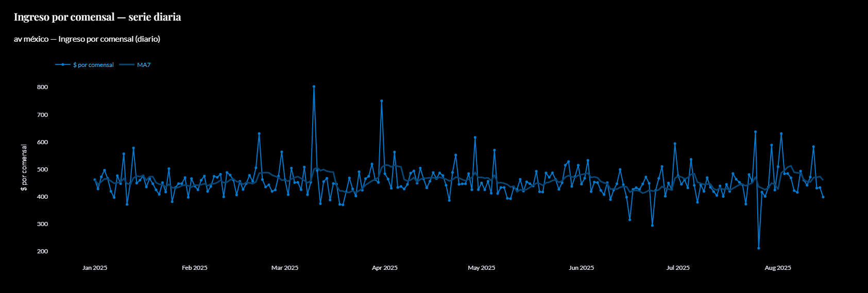Click the '$ por comensal' legend marker icon
The height and width of the screenshot is (293, 868).
[63, 65]
